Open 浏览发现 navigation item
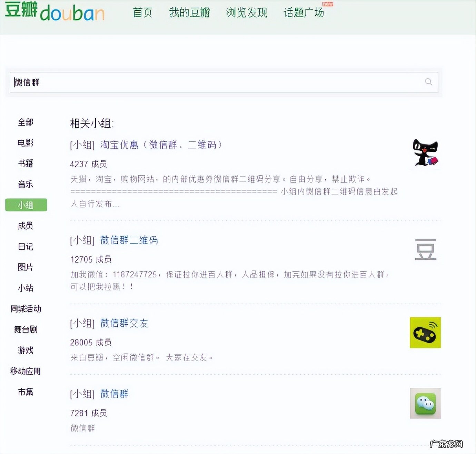This screenshot has height=454, width=476. [x=247, y=13]
